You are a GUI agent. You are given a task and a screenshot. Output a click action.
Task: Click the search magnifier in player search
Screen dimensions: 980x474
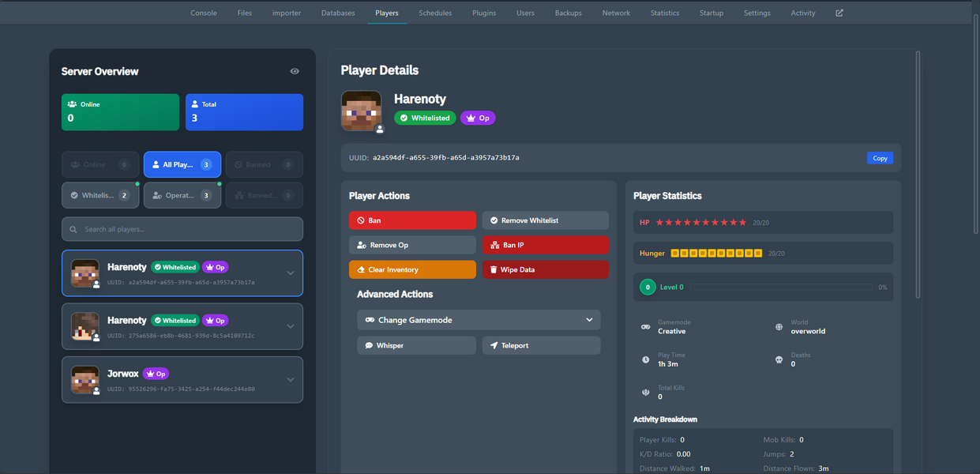click(75, 228)
